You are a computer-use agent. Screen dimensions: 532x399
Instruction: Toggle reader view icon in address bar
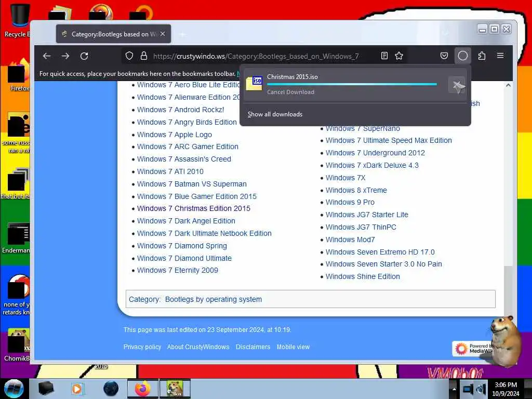point(384,56)
